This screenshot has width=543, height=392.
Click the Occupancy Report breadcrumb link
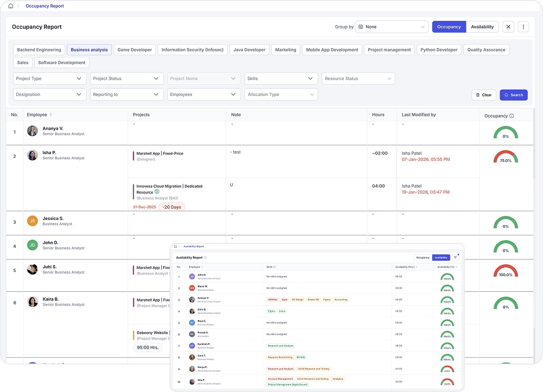coord(44,6)
